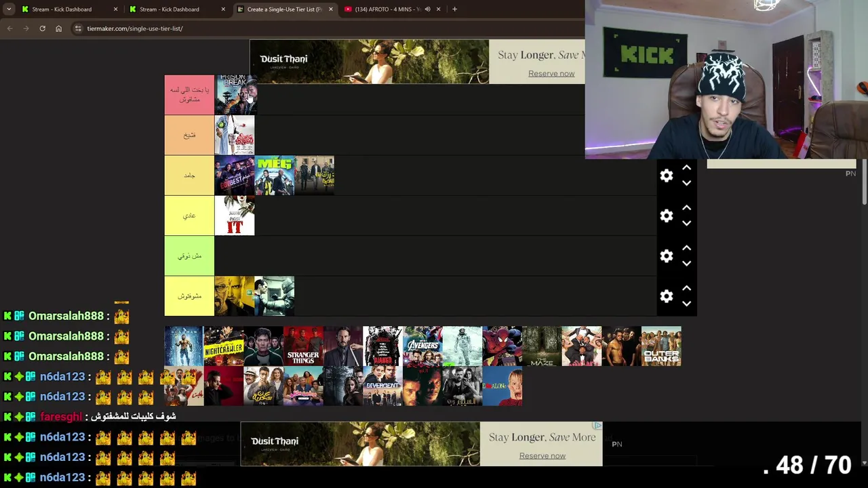Select the Prison Break poster in the top tier

click(235, 95)
